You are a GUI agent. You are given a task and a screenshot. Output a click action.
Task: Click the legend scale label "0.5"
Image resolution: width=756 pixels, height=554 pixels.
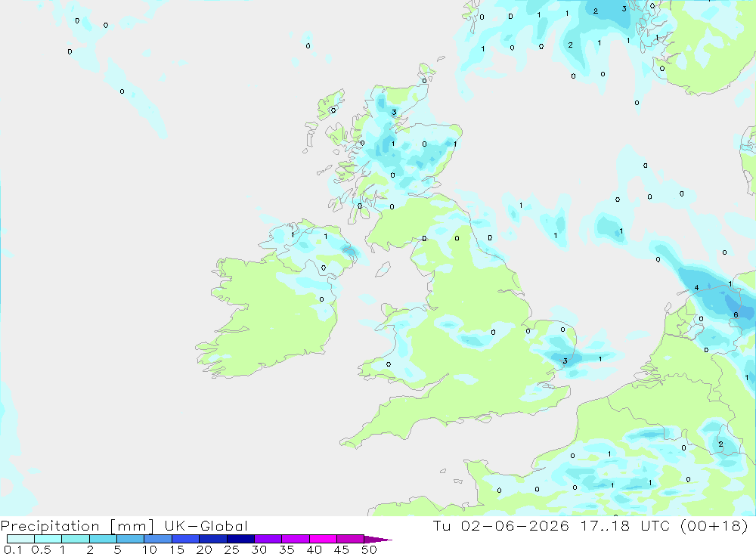click(41, 549)
